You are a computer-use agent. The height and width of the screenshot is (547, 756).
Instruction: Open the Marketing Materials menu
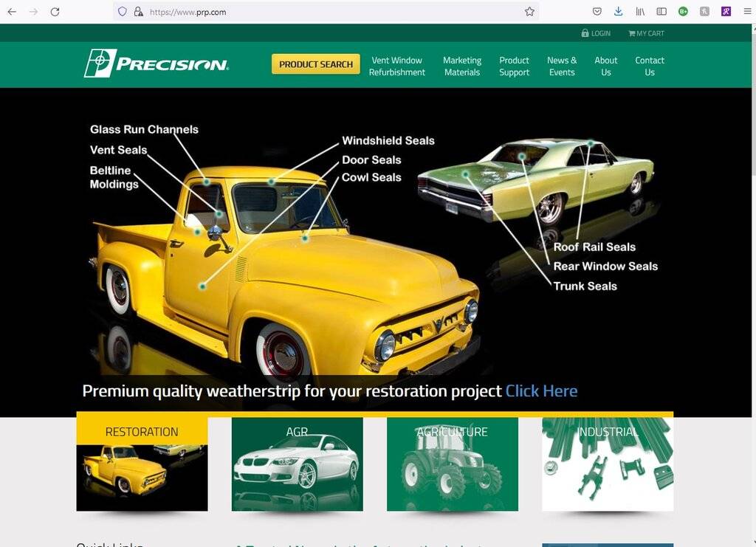coord(462,66)
